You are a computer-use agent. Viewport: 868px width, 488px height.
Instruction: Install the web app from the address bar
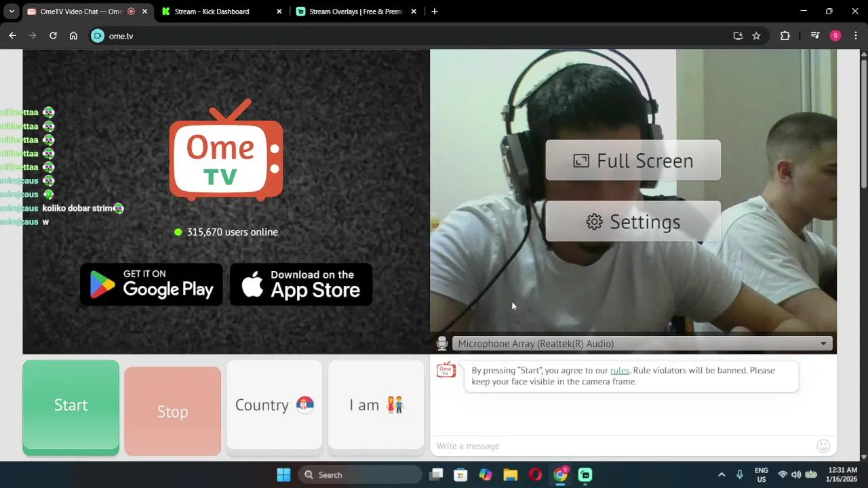(738, 36)
